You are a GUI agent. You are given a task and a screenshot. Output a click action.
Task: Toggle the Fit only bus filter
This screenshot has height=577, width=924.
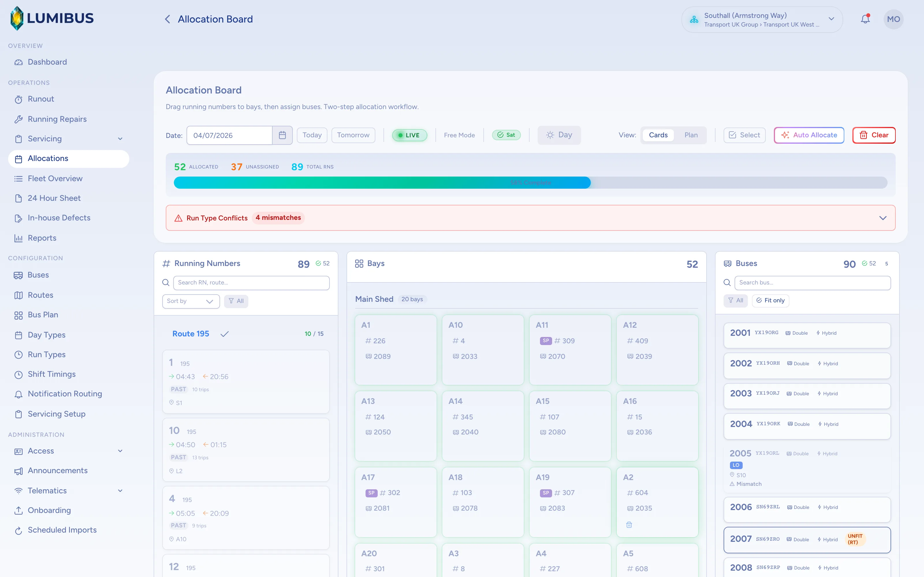click(x=770, y=300)
